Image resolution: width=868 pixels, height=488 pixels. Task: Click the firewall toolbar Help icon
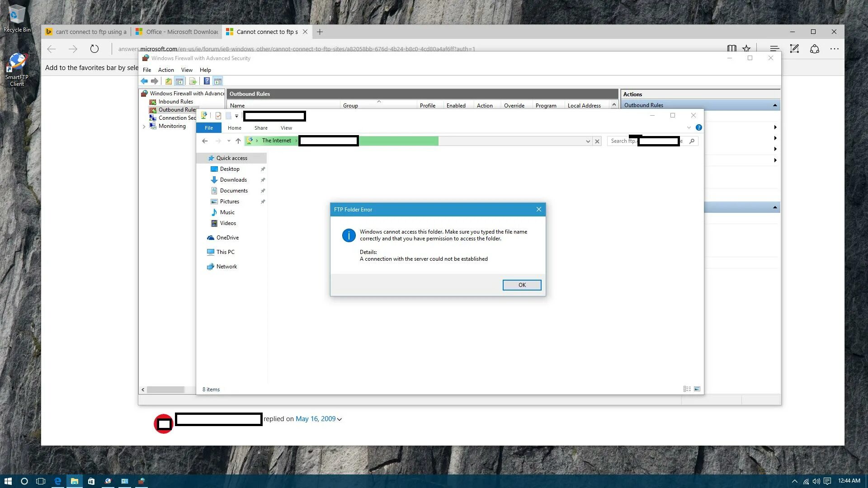click(x=207, y=81)
